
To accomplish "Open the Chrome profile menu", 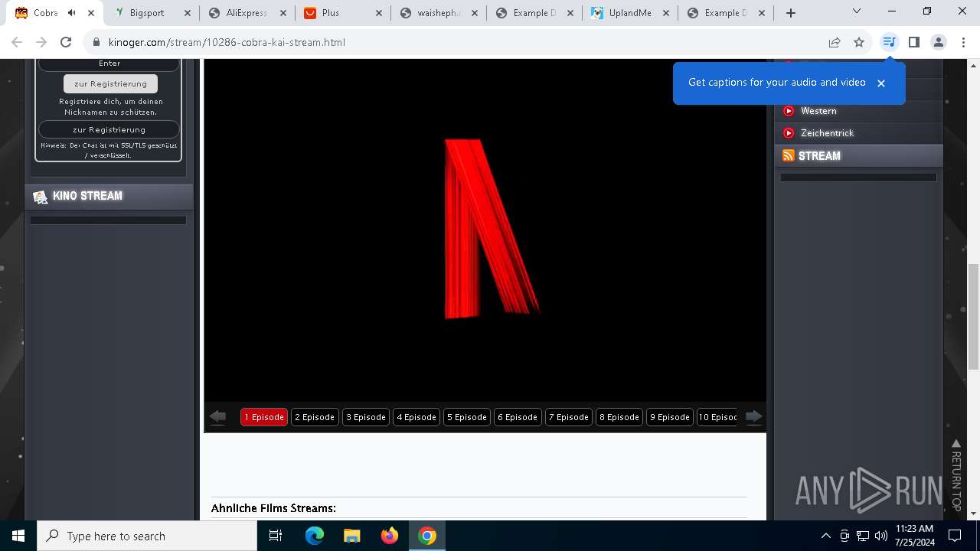I will click(x=939, y=42).
